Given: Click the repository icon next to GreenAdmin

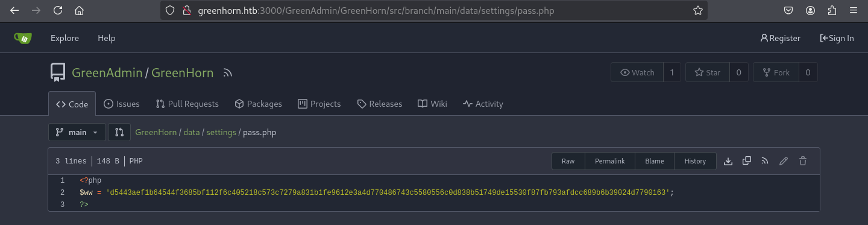Looking at the screenshot, I should (57, 72).
